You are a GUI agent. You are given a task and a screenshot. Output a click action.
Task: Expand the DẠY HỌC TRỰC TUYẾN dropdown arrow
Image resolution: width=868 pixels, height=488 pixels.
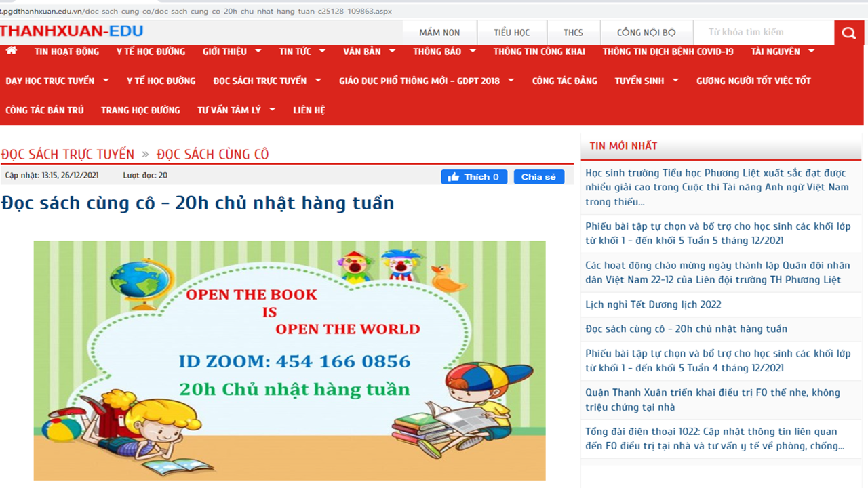click(106, 80)
